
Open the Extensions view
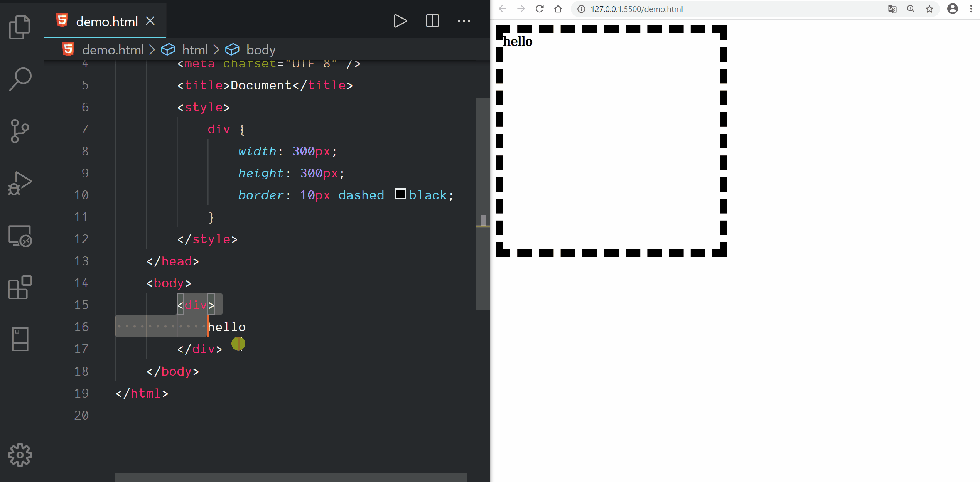(x=20, y=288)
